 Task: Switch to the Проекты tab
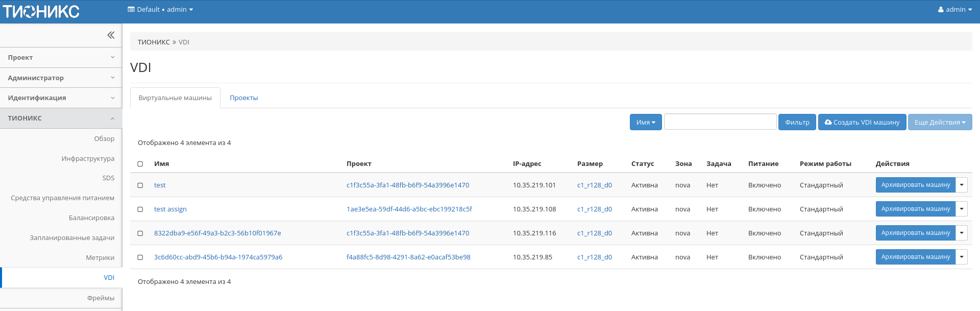[243, 98]
